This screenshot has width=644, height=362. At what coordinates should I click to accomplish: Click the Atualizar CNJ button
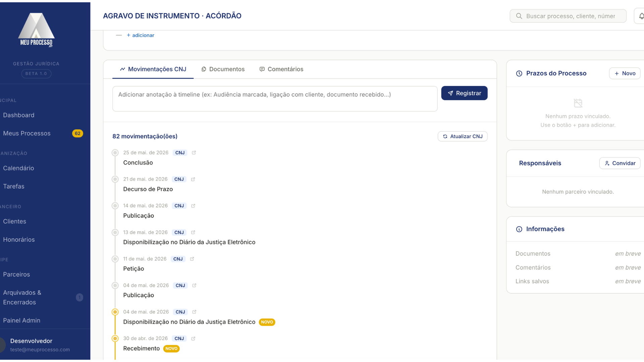(463, 136)
